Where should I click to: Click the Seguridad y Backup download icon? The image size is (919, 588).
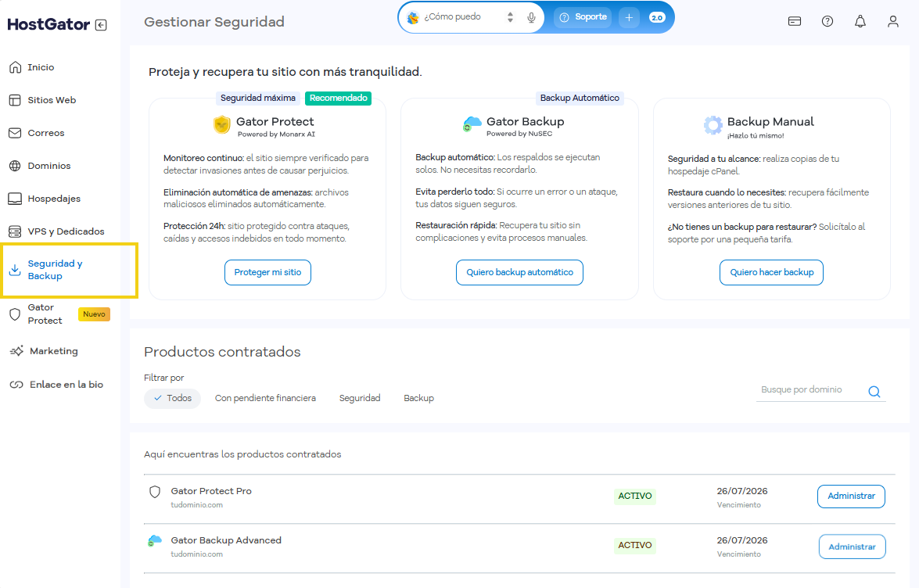(x=15, y=270)
